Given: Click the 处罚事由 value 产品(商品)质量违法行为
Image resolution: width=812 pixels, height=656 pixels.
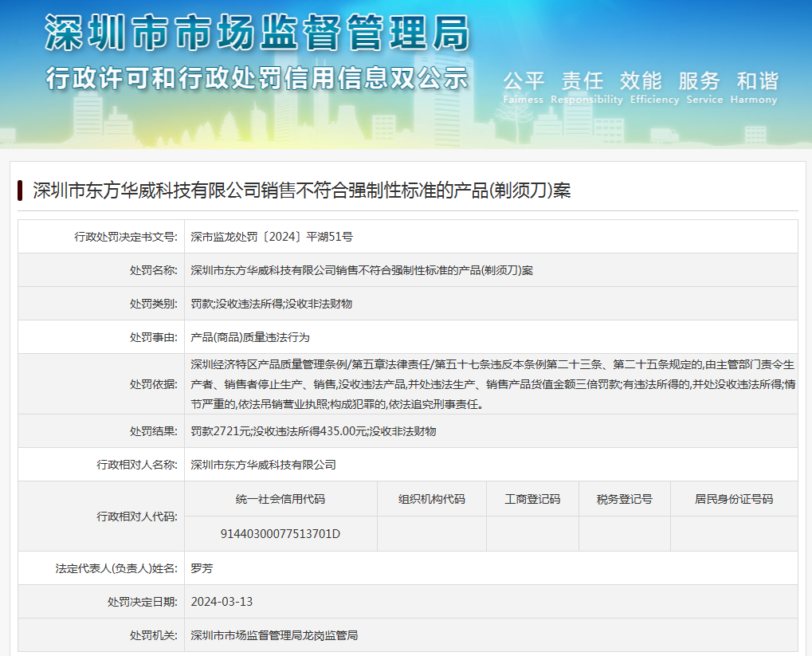Looking at the screenshot, I should (x=250, y=337).
